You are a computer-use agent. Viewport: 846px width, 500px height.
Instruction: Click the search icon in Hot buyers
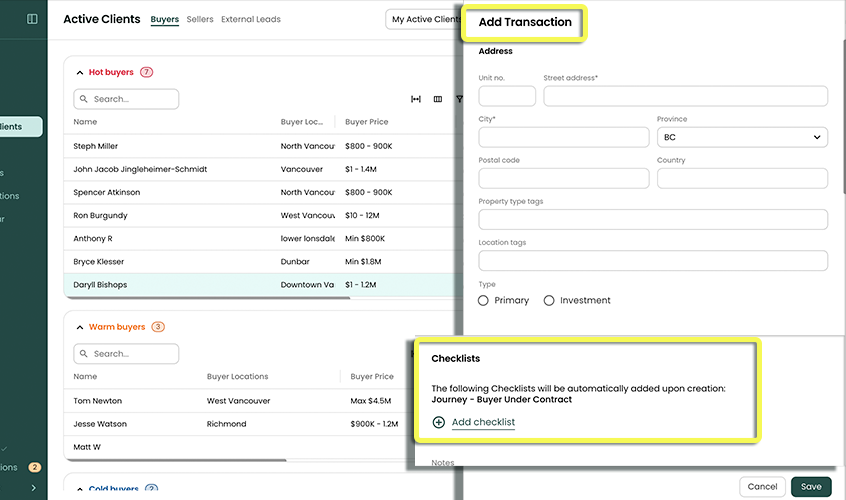[x=85, y=99]
